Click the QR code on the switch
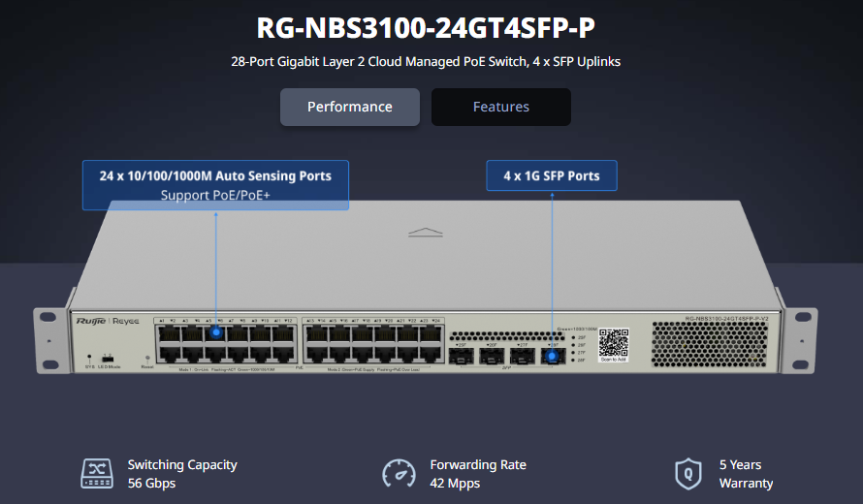863x504 pixels. pyautogui.click(x=613, y=343)
